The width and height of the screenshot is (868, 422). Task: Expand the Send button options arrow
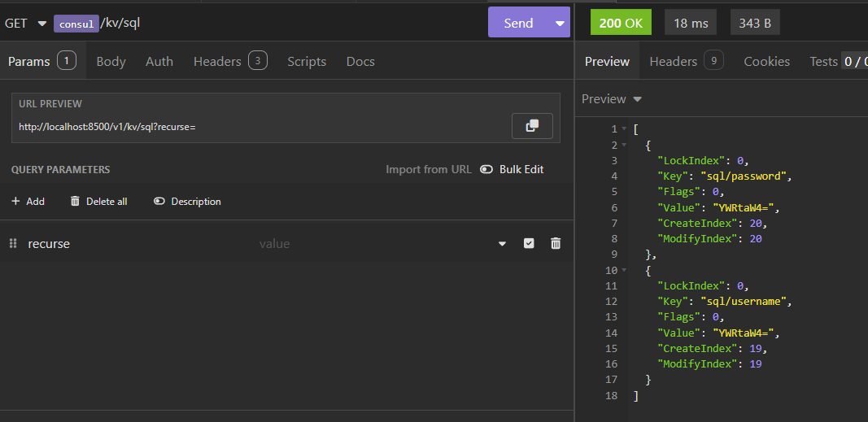[x=560, y=23]
